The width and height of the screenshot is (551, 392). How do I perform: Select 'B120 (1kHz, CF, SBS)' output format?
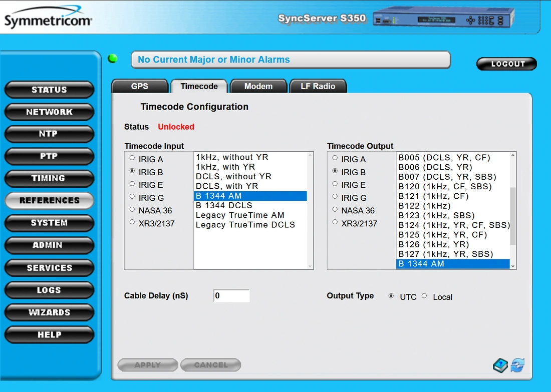pyautogui.click(x=453, y=187)
